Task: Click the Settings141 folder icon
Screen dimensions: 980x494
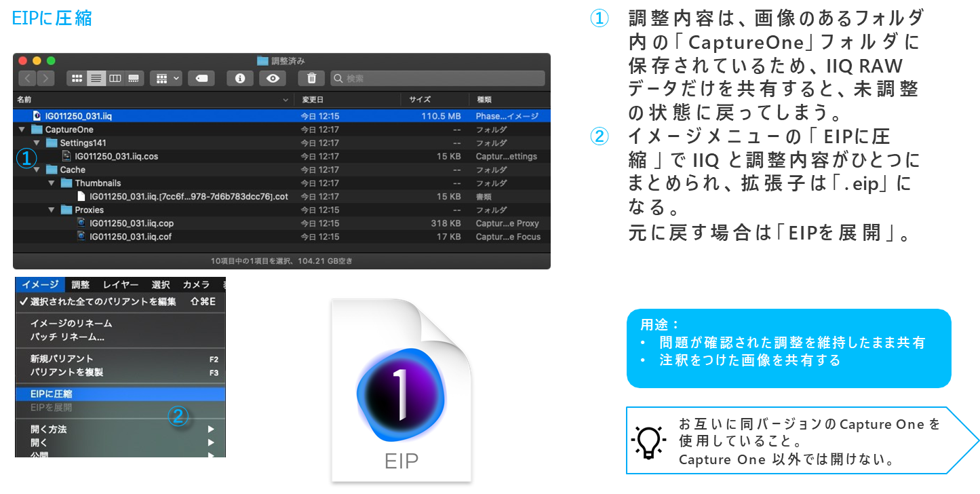Action: pyautogui.click(x=52, y=143)
